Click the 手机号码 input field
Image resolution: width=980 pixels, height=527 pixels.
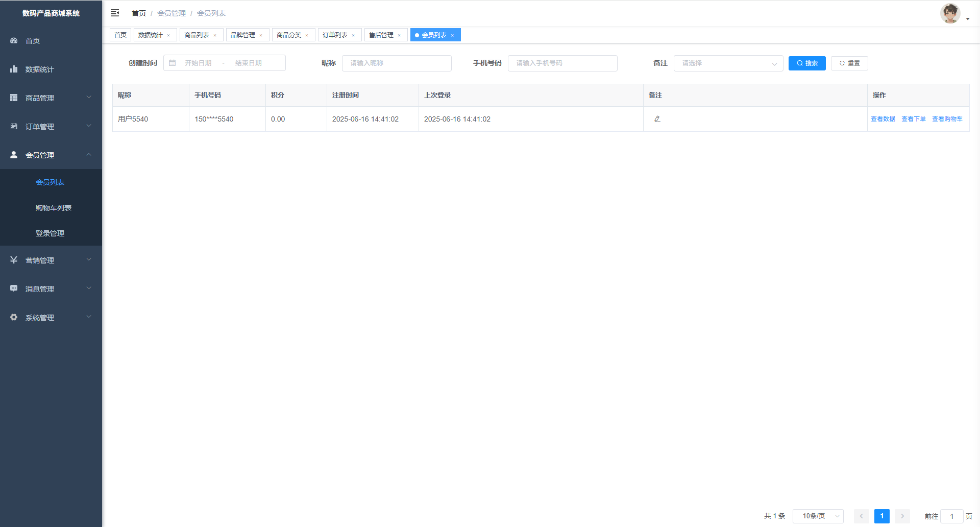[x=562, y=63]
